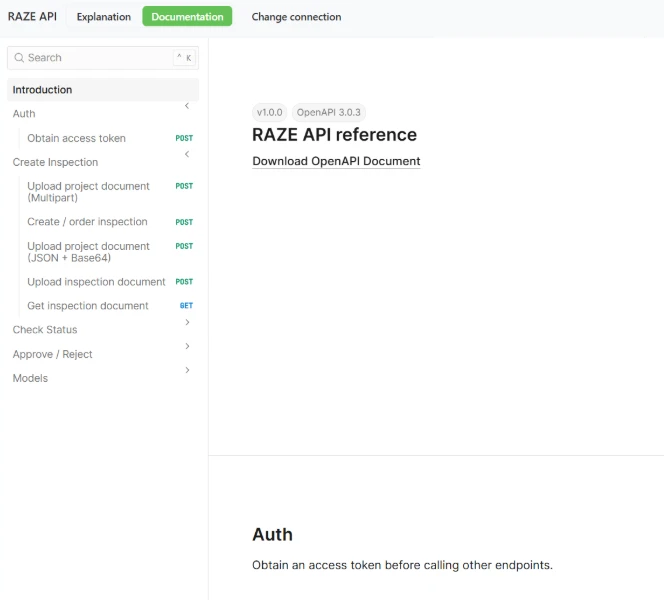Click the RAZE API logo text
The image size is (664, 600).
pyautogui.click(x=32, y=17)
